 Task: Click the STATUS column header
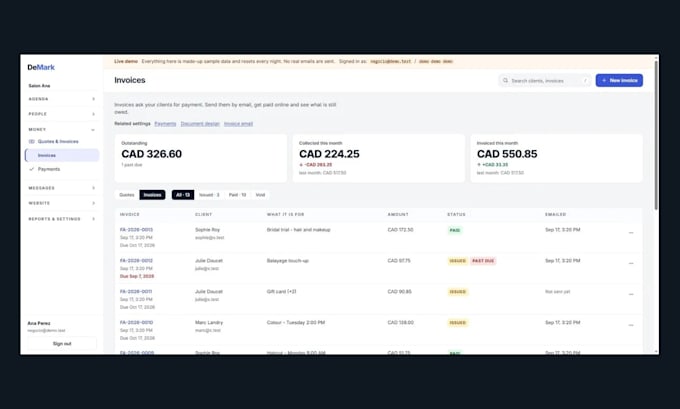click(x=456, y=214)
